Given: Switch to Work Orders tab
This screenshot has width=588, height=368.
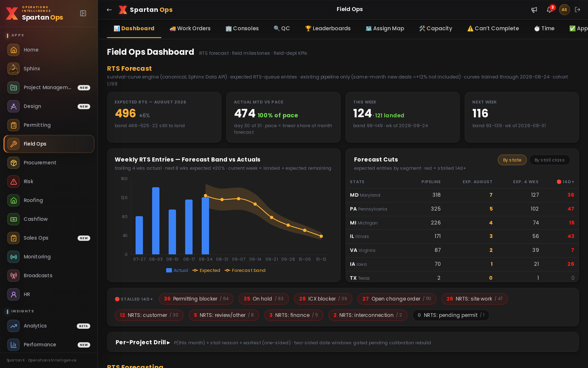Looking at the screenshot, I should click(x=190, y=28).
